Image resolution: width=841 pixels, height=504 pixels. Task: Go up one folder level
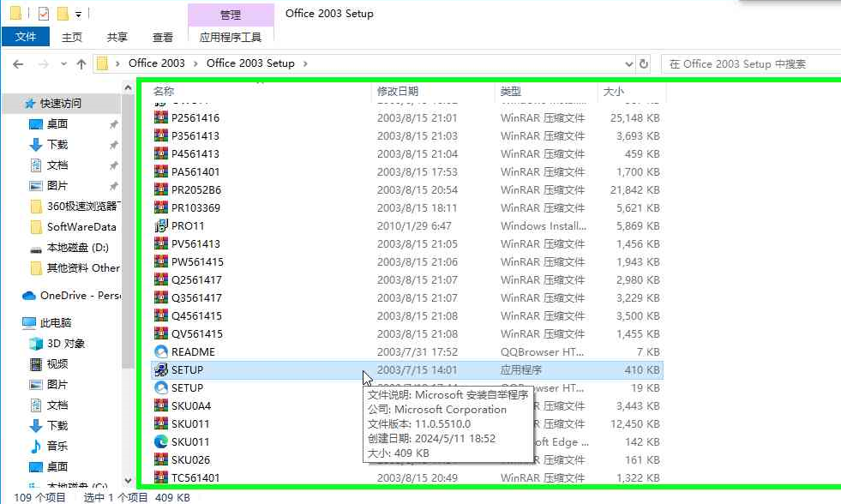click(81, 64)
